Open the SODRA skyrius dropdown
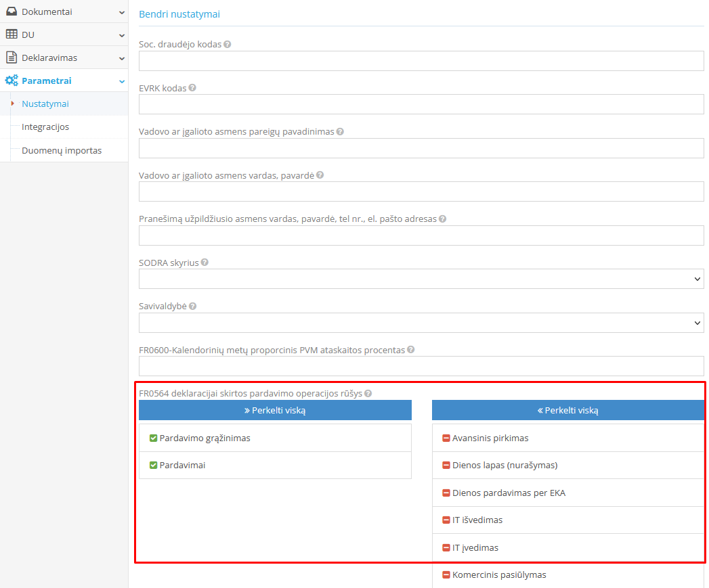The height and width of the screenshot is (588, 709). pyautogui.click(x=421, y=279)
